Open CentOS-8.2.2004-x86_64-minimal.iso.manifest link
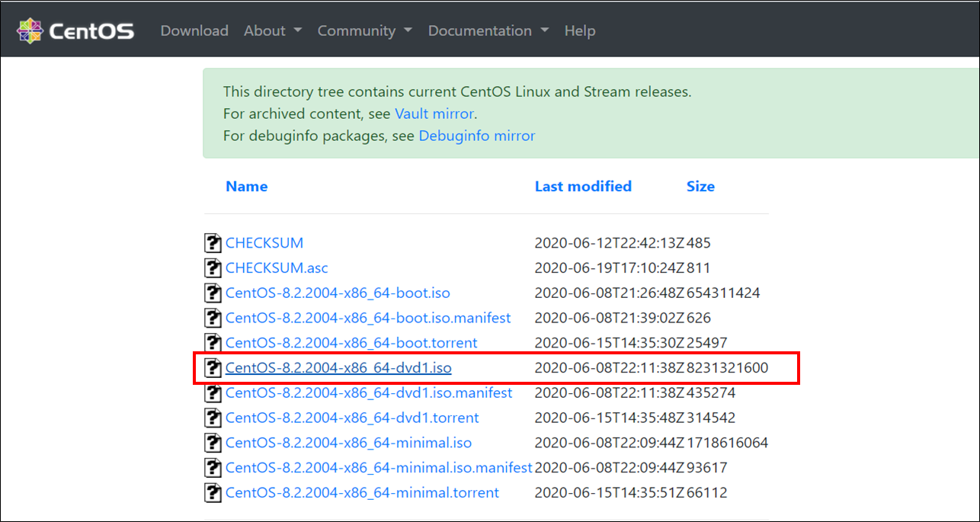Image resolution: width=980 pixels, height=522 pixels. click(379, 467)
